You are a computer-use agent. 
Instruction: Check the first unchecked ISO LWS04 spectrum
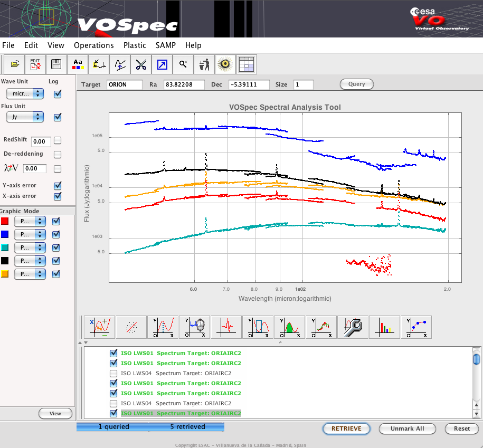point(113,373)
